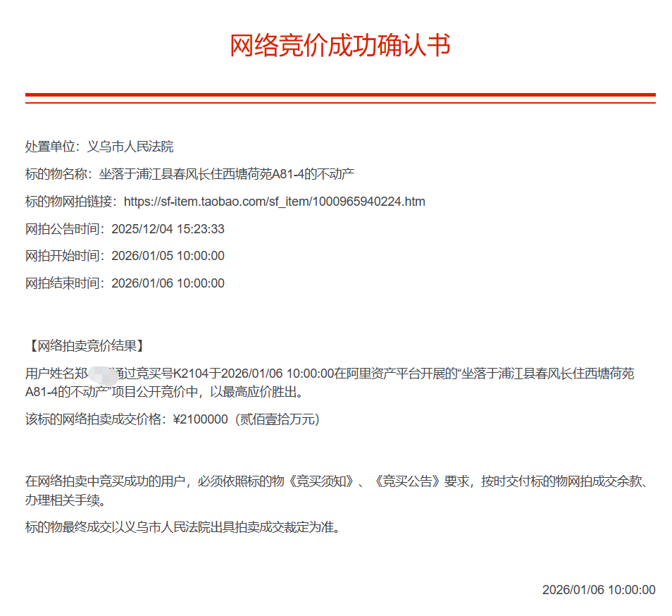This screenshot has height=616, width=672.
Task: Click the 【网络拍卖竞价结果】 section heading
Action: click(86, 345)
